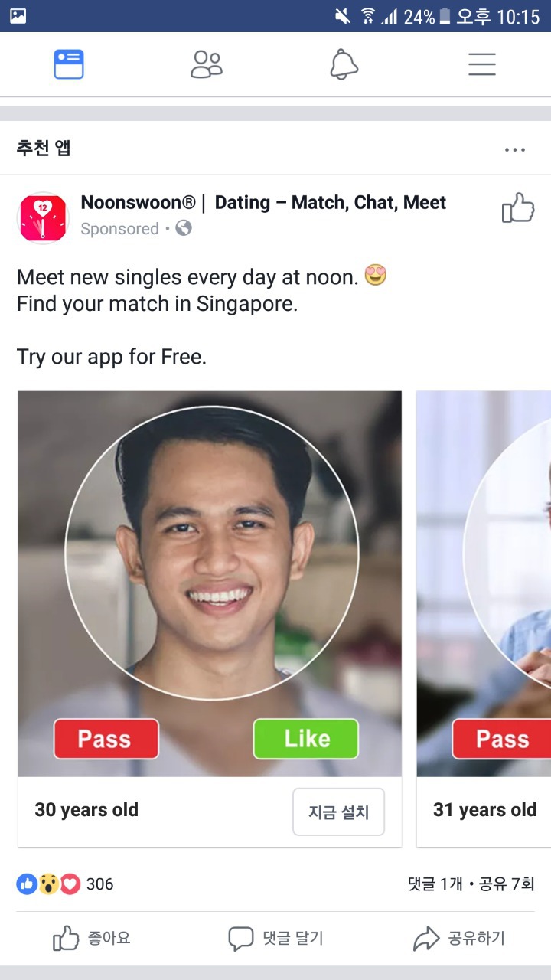
Task: Open the 30 years old profile photo
Action: click(x=210, y=583)
